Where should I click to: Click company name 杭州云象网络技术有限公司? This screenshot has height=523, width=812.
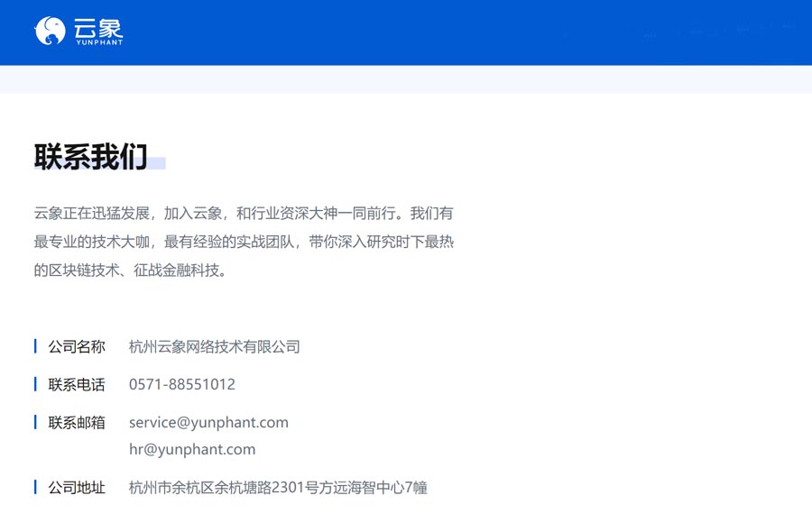(214, 347)
